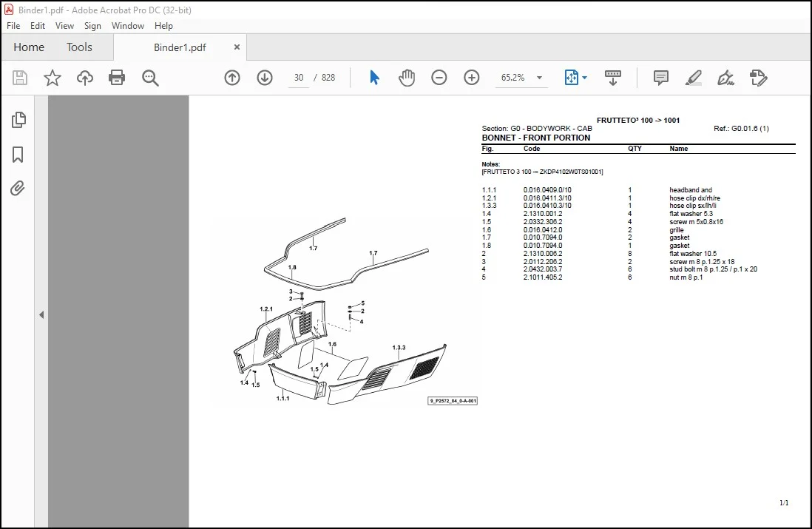Open Page Thumbnails panel
The height and width of the screenshot is (529, 812).
point(18,120)
